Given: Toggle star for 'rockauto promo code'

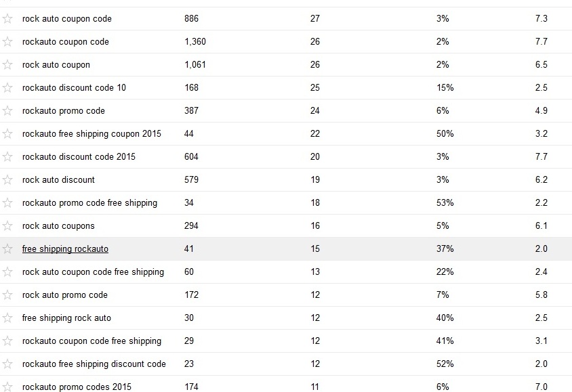Looking at the screenshot, I should 7,111.
